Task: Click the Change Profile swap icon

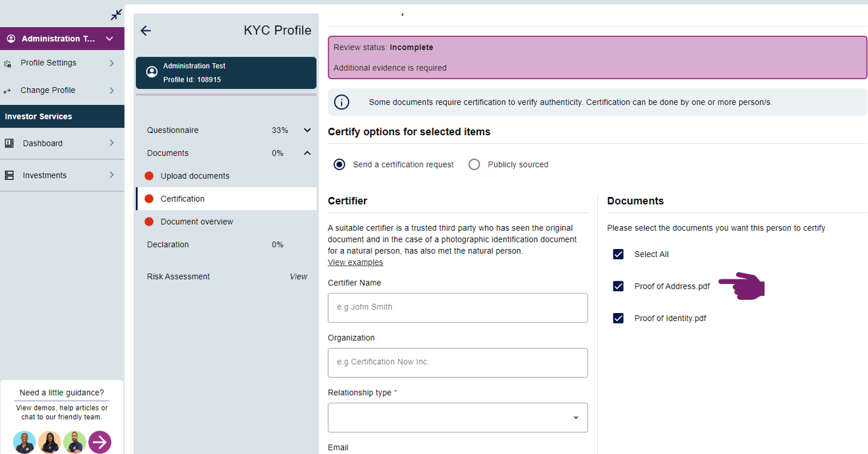Action: tap(7, 91)
